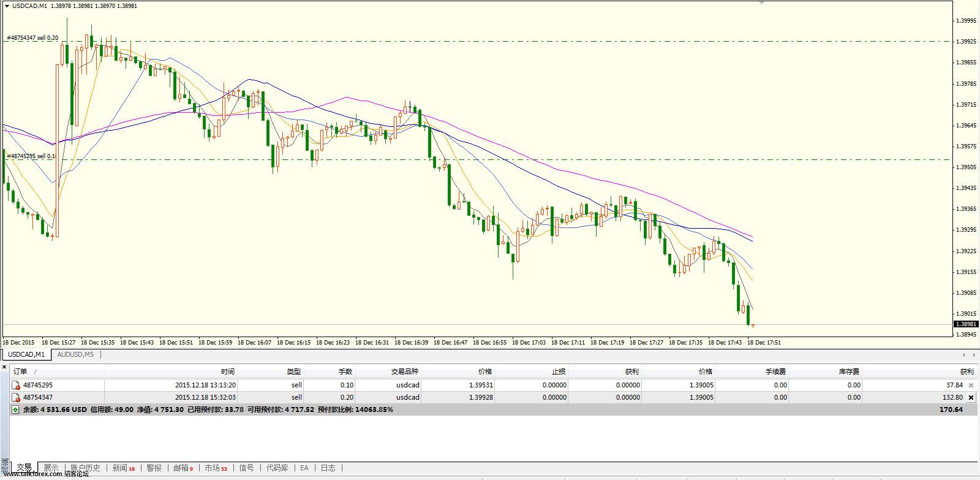Select order line label #48745295 sell on chart

point(31,156)
